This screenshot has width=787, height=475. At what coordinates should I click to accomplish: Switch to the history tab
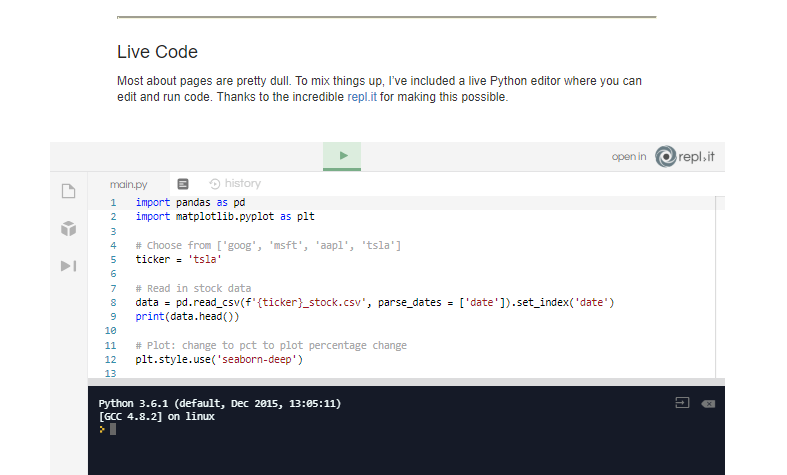pos(242,184)
